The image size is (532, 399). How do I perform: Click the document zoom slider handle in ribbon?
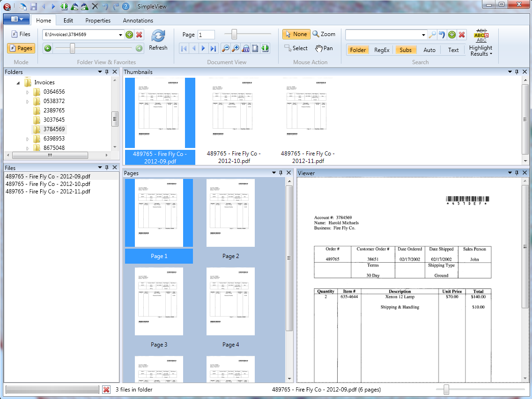(x=234, y=34)
